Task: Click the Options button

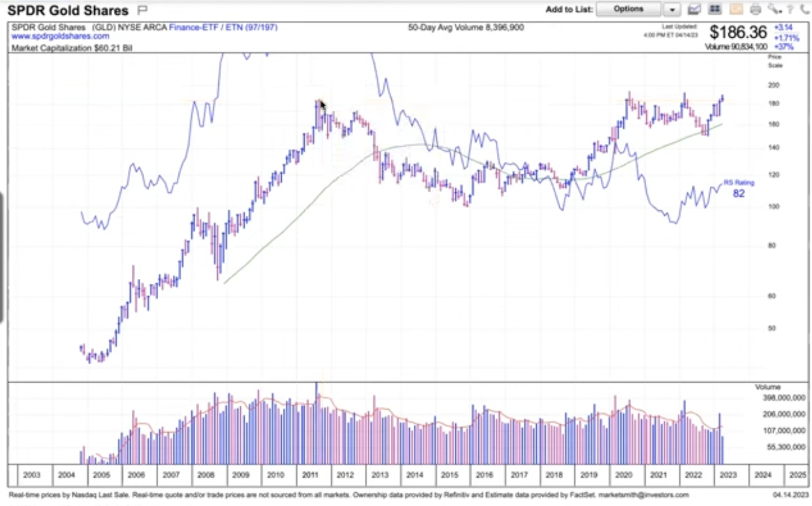Action: 628,9
